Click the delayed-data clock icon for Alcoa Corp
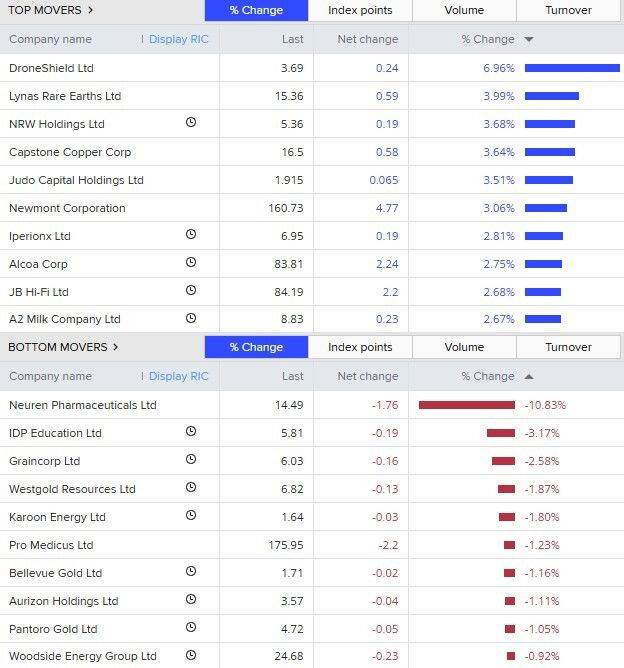This screenshot has width=624, height=668. coord(191,263)
